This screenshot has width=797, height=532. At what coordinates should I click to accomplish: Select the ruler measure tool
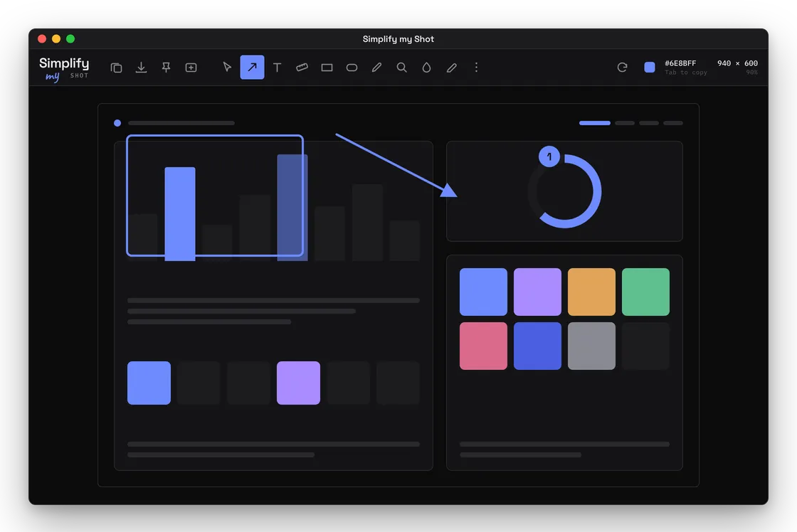click(x=302, y=67)
